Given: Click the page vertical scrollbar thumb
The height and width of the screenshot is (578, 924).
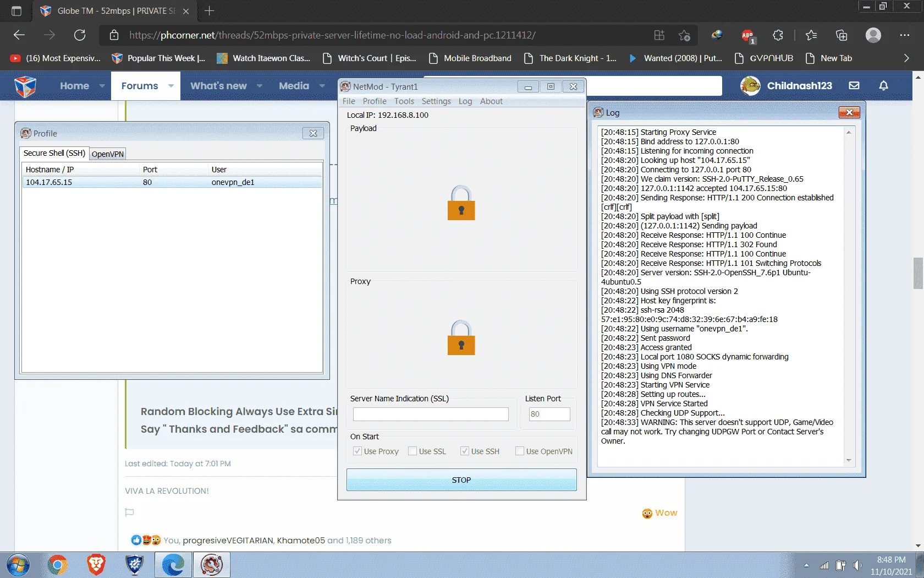Looking at the screenshot, I should pos(918,273).
